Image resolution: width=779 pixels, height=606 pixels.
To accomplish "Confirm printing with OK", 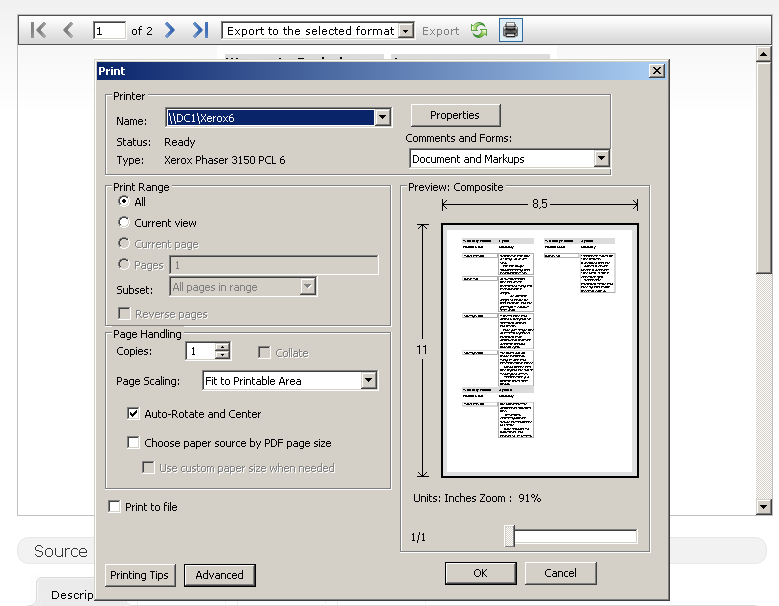I will [480, 573].
